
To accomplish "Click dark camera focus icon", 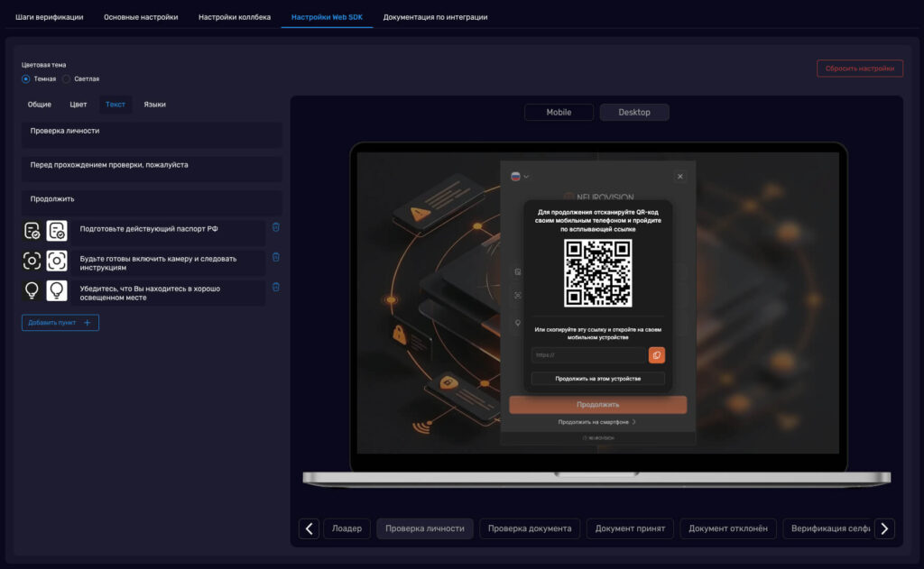I will coord(32,261).
